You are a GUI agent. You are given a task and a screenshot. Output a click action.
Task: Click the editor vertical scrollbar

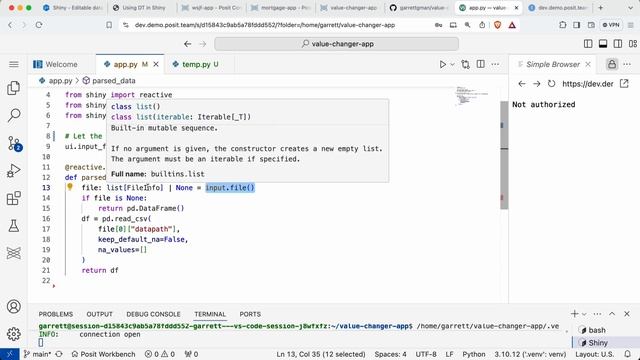click(504, 154)
